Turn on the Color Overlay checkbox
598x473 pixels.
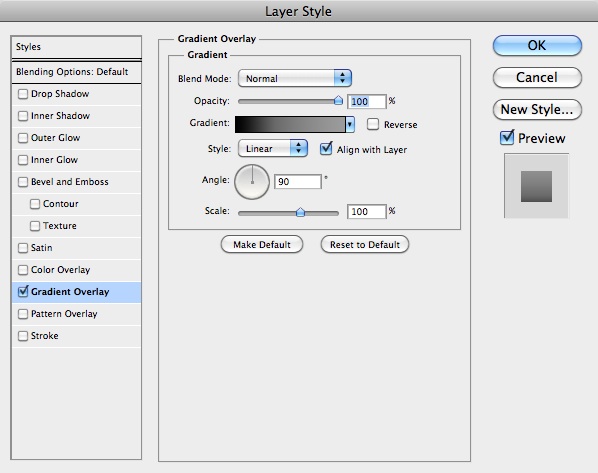[23, 270]
